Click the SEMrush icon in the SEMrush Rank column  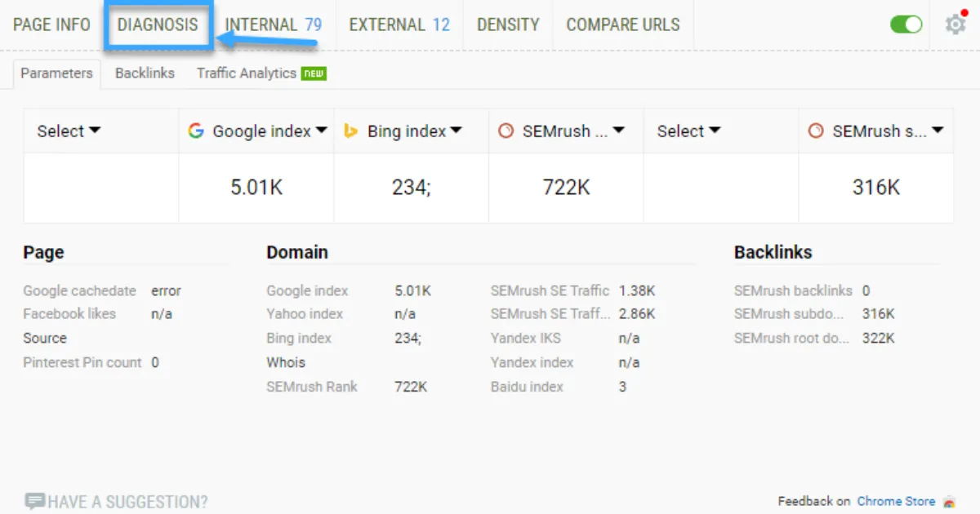(x=506, y=131)
